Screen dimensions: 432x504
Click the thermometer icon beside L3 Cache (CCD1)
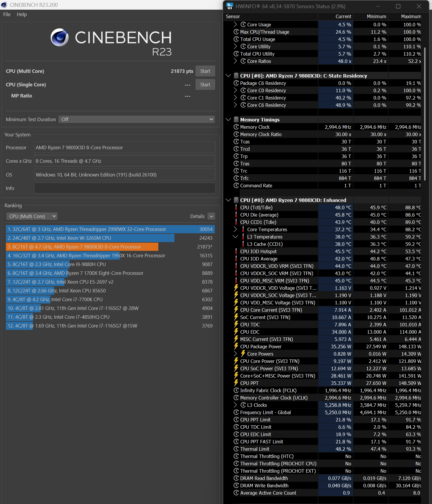(243, 244)
